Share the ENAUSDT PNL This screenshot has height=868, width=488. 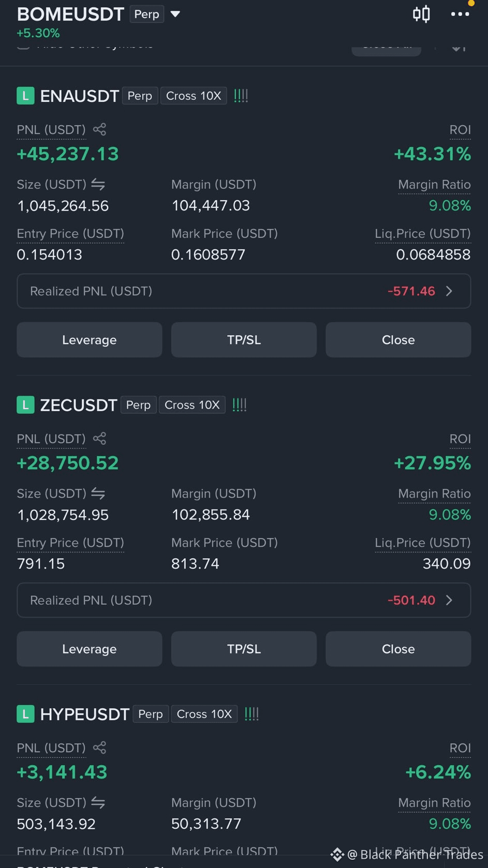[99, 129]
